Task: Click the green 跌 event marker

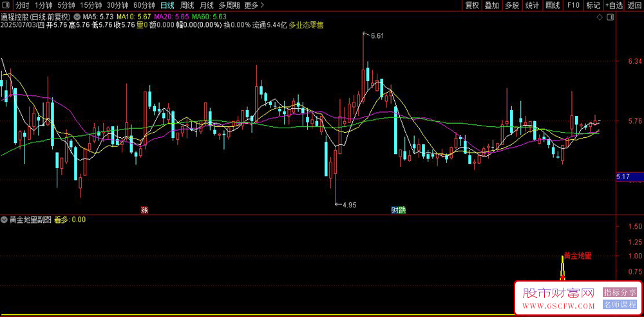Action: tap(402, 210)
